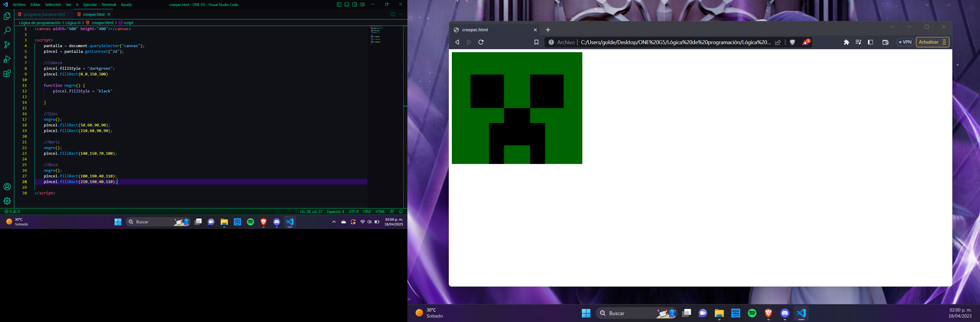
Task: Open Customize Layout icon in VS Code title bar
Action: [363, 4]
